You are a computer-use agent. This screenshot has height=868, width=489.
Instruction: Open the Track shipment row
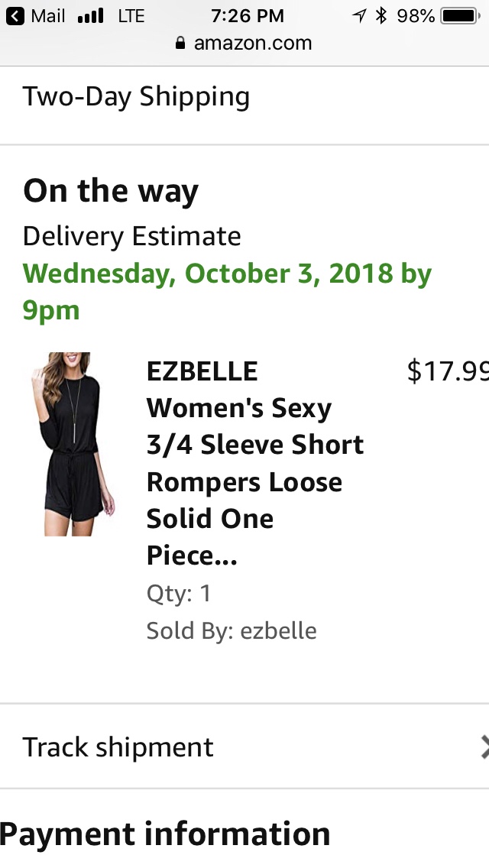coord(118,747)
